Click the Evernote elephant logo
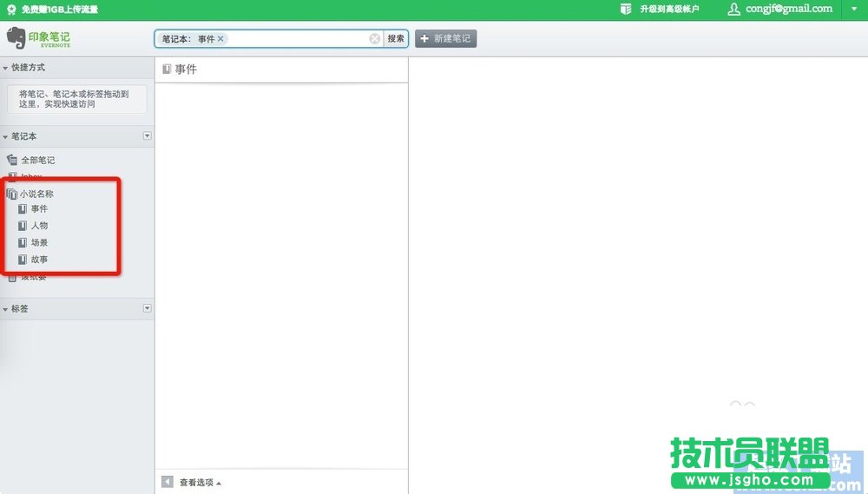Screen dimensions: 868x494 point(16,37)
